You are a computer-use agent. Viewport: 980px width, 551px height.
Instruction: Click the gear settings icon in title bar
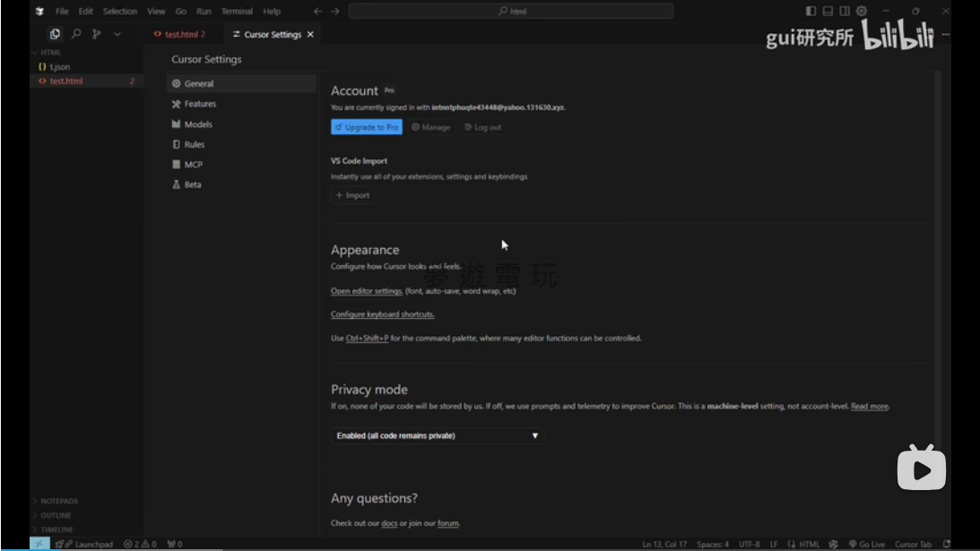pyautogui.click(x=862, y=11)
